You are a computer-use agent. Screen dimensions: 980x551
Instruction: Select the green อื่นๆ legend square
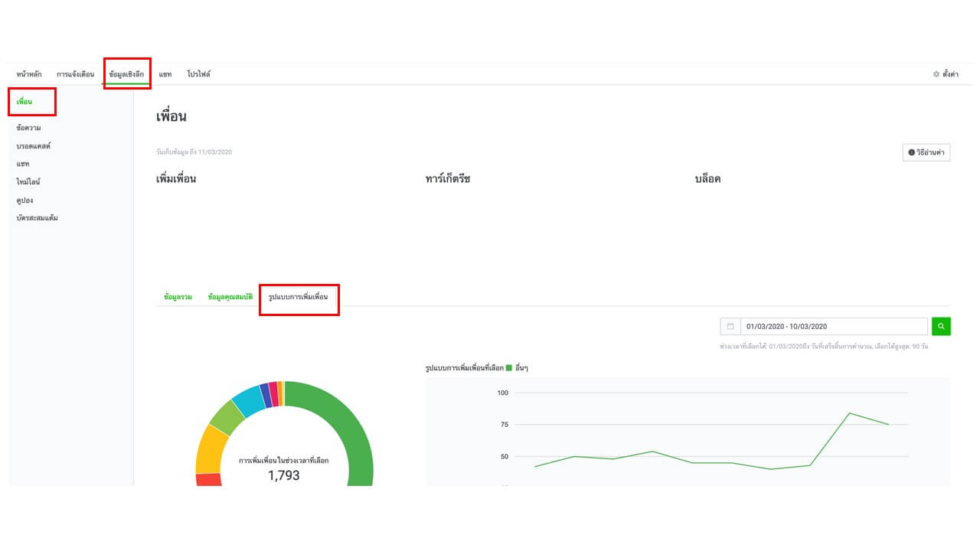508,368
